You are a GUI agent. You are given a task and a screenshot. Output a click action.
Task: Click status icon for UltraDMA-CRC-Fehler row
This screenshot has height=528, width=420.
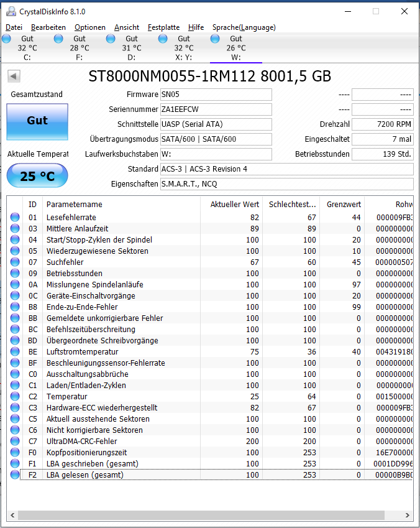coord(15,441)
